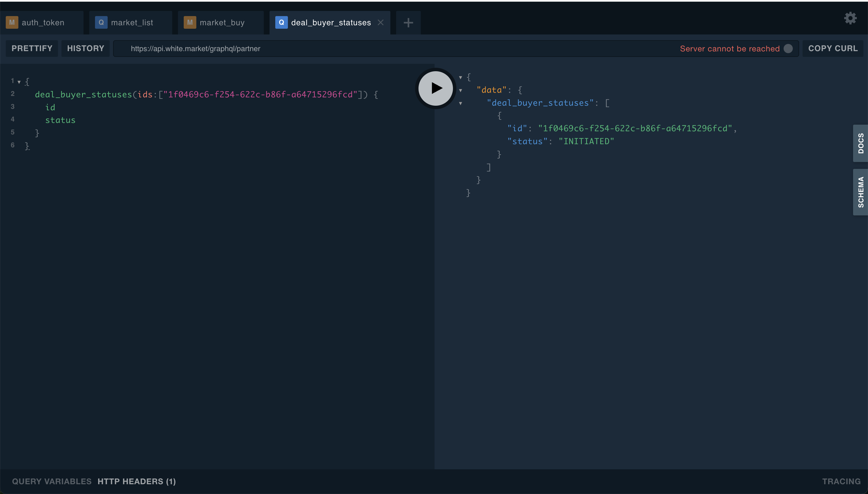This screenshot has height=494, width=868.
Task: Click the M icon on auth_token tab
Action: point(12,22)
